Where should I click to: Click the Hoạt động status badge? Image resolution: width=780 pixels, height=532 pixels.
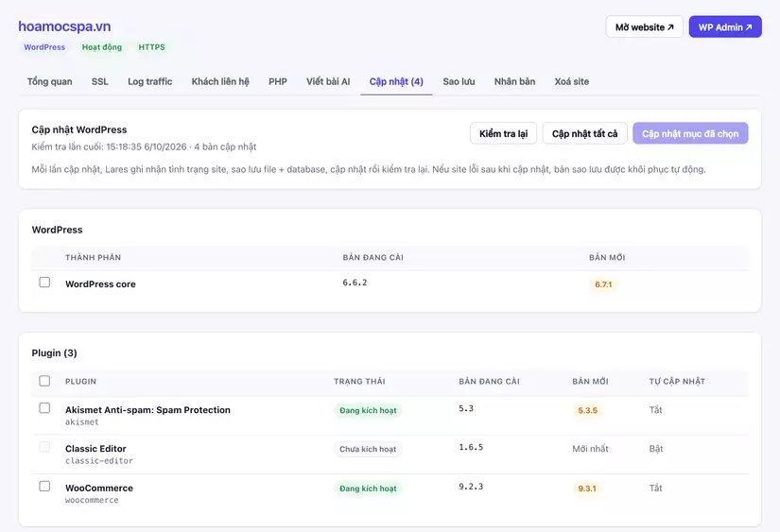pyautogui.click(x=101, y=47)
